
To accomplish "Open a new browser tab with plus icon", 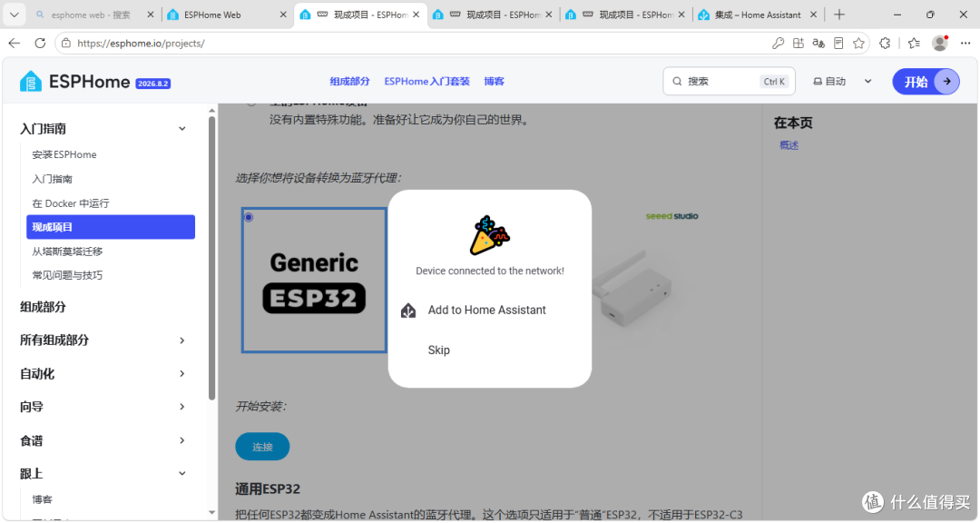I will coord(838,15).
